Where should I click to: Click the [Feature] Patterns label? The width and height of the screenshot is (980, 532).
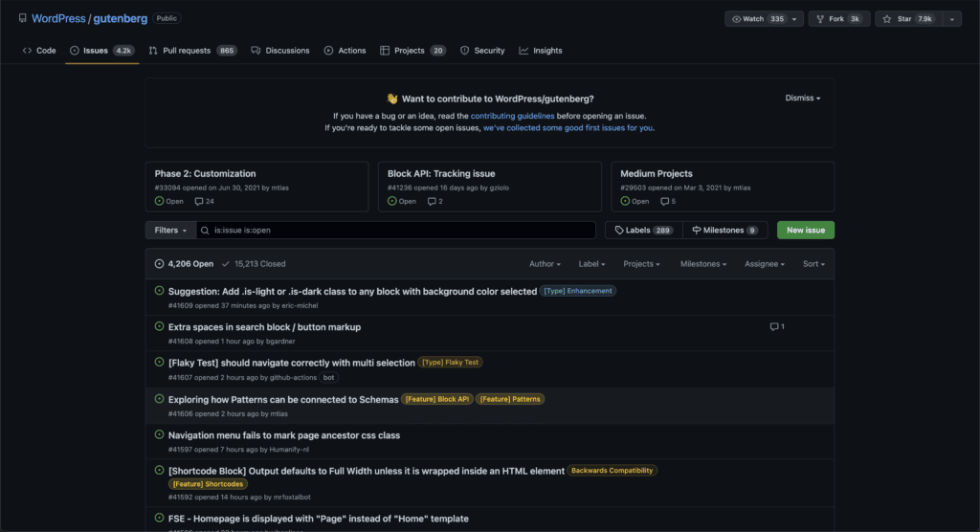(x=510, y=399)
